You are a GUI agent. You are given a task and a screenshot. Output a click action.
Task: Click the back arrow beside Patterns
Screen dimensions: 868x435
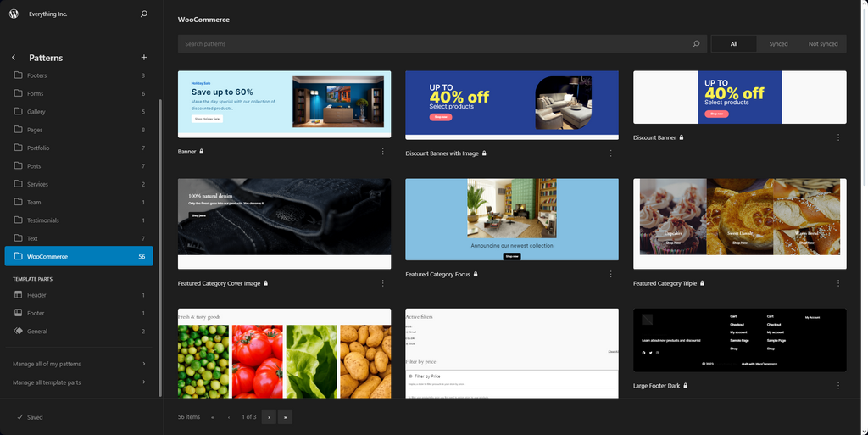pos(14,58)
